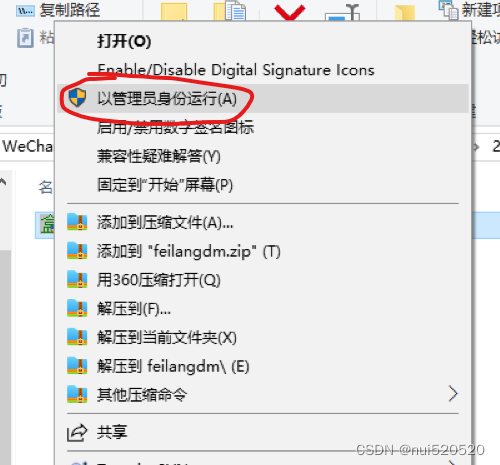Image resolution: width=500 pixels, height=465 pixels.
Task: Expand the 其他压缩命令 submenu arrow
Action: pos(453,394)
